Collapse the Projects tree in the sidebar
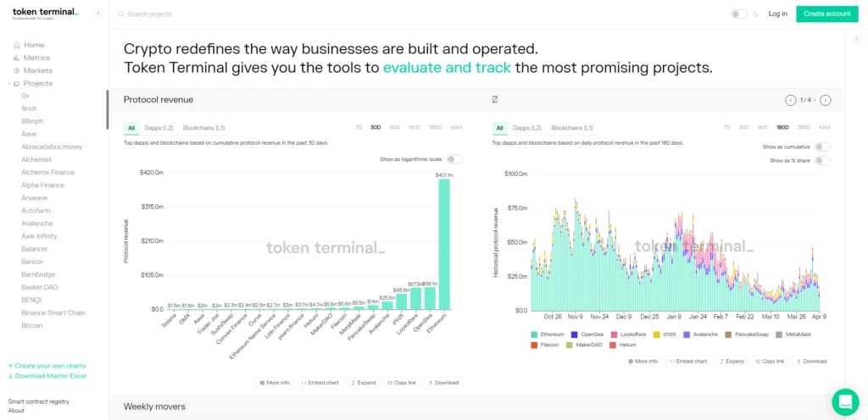The width and height of the screenshot is (868, 420). (x=9, y=84)
